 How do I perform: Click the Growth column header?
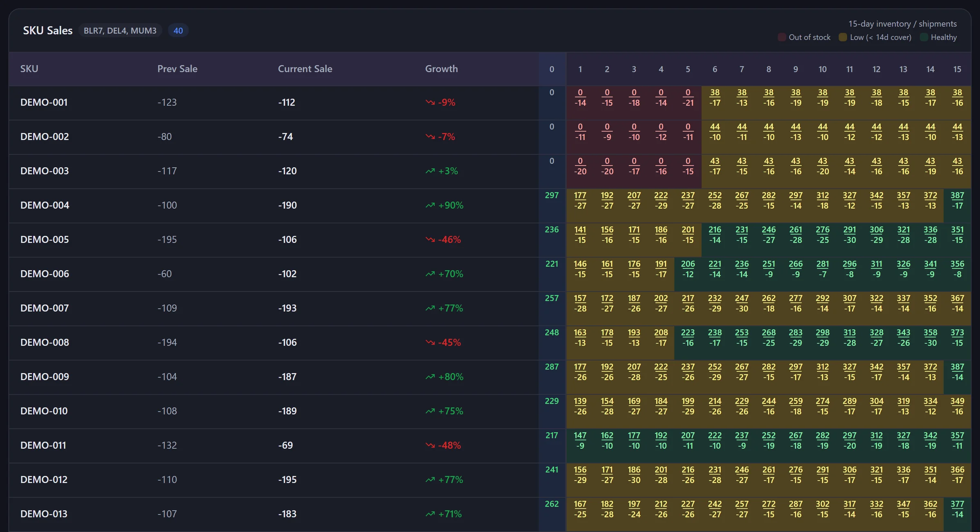(x=441, y=69)
